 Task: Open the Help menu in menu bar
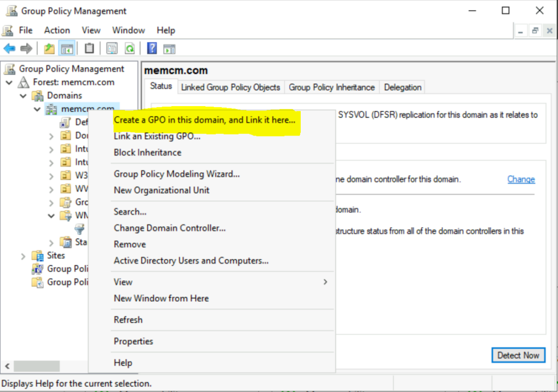click(x=166, y=30)
